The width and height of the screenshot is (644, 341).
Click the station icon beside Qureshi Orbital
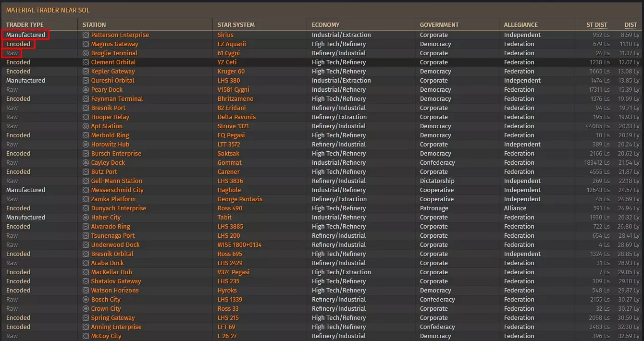(x=86, y=81)
